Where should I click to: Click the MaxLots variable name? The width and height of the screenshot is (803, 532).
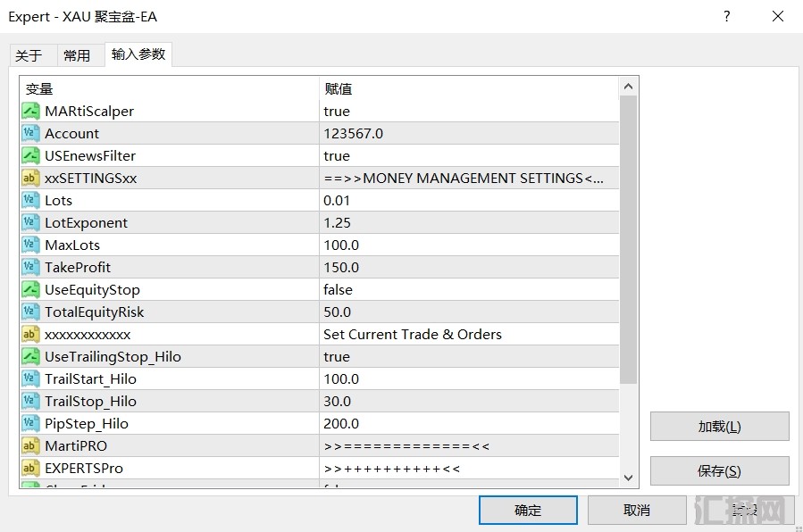[x=72, y=245]
